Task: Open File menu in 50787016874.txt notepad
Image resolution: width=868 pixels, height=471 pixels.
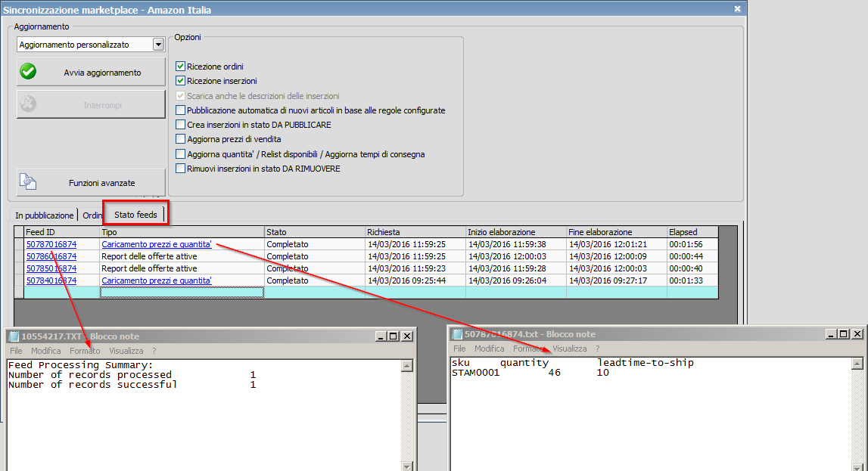Action: click(459, 349)
